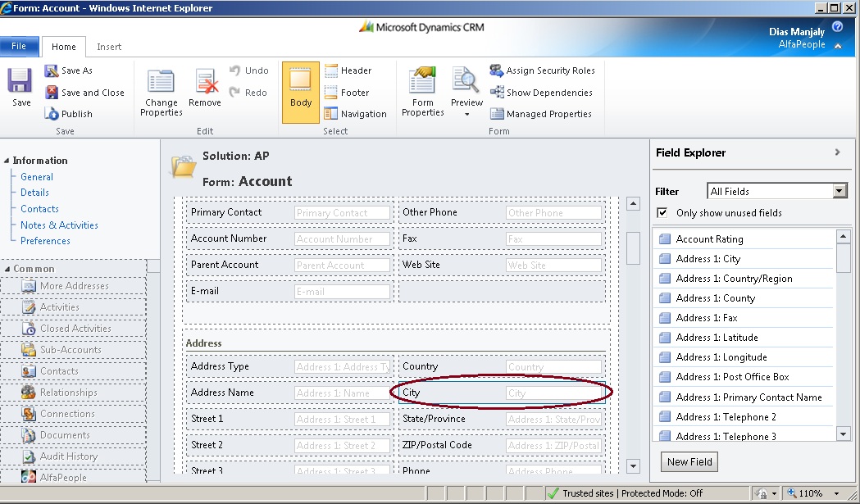Select the City field on form
860x504 pixels.
pos(502,393)
